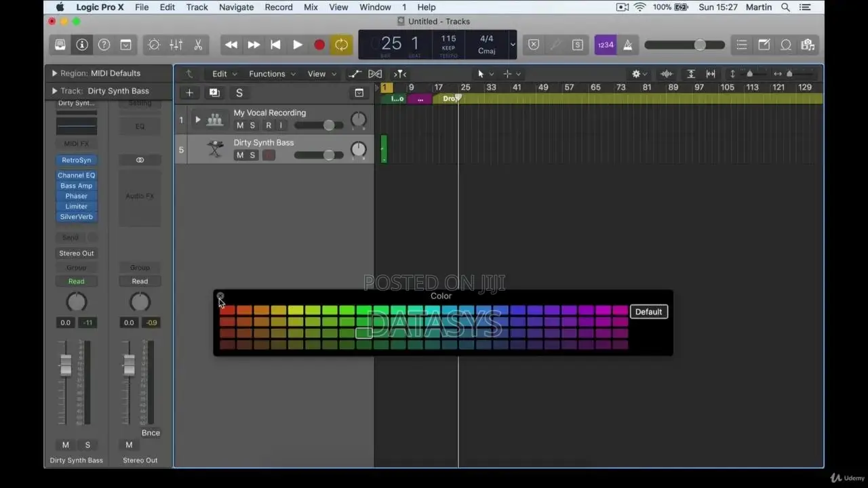Viewport: 868px width, 488px height.
Task: Click the Bnce bounce button
Action: point(151,433)
